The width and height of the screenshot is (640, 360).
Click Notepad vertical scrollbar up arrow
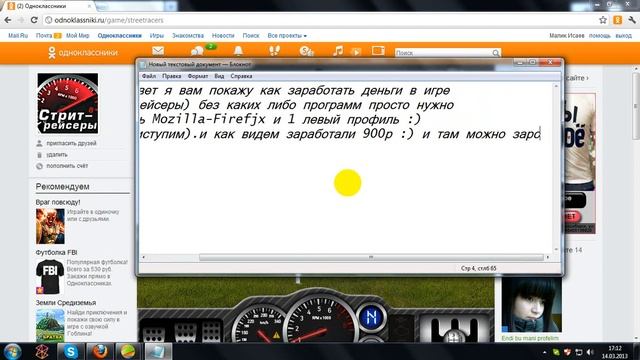(556, 87)
